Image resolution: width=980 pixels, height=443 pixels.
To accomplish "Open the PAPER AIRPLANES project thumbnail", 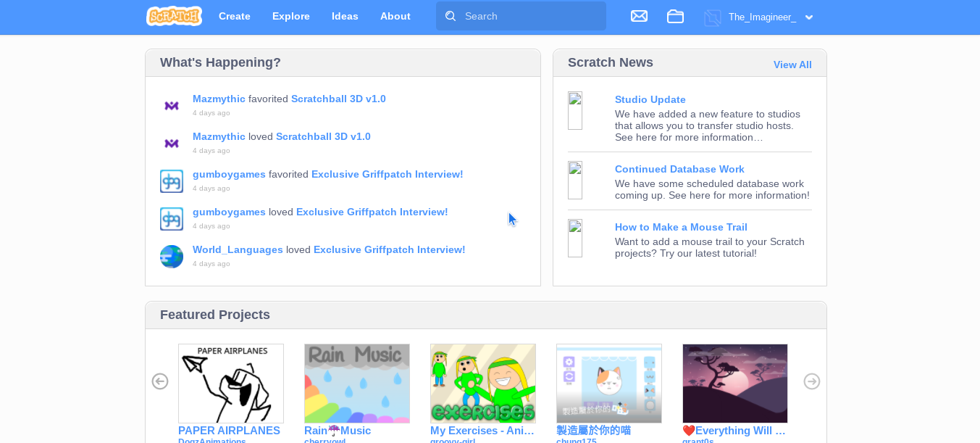I will (230, 383).
